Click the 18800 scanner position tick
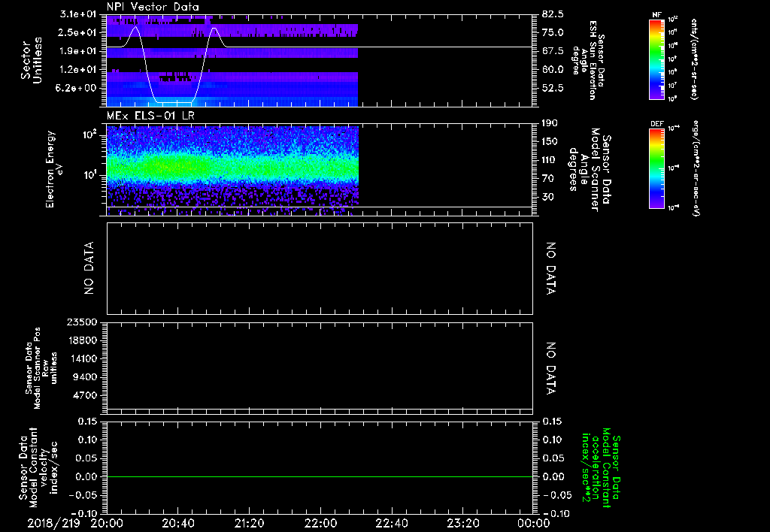770x532 pixels. [x=84, y=340]
